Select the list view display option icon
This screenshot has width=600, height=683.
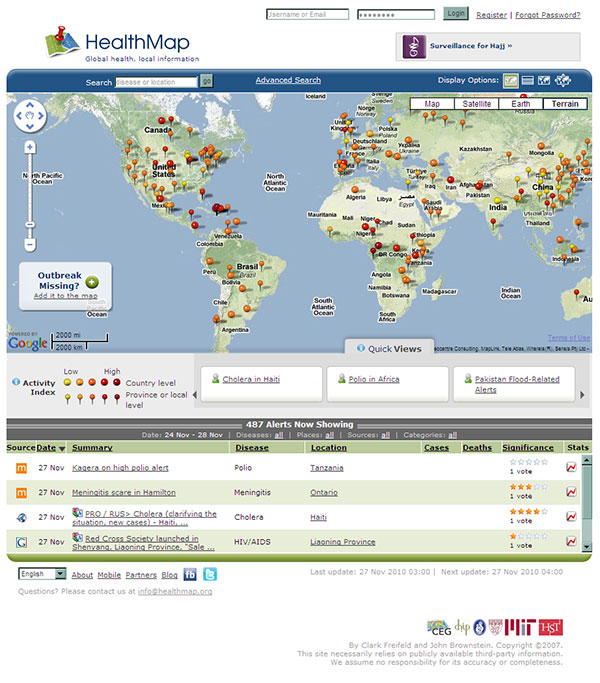click(x=528, y=81)
